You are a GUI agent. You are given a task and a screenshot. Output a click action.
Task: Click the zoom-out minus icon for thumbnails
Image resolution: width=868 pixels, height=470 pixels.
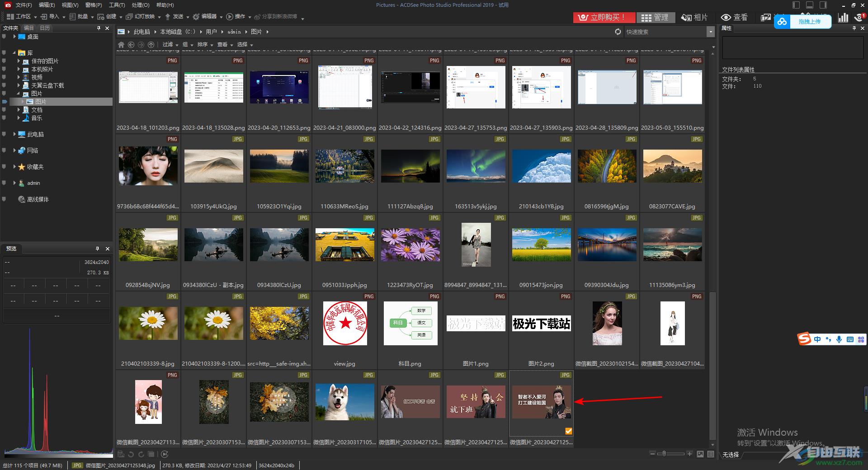coord(652,454)
